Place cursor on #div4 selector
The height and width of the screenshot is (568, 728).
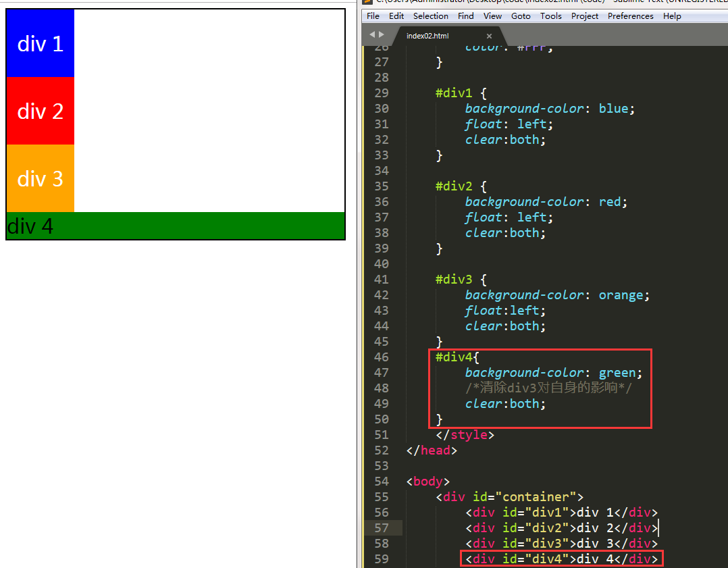click(454, 357)
